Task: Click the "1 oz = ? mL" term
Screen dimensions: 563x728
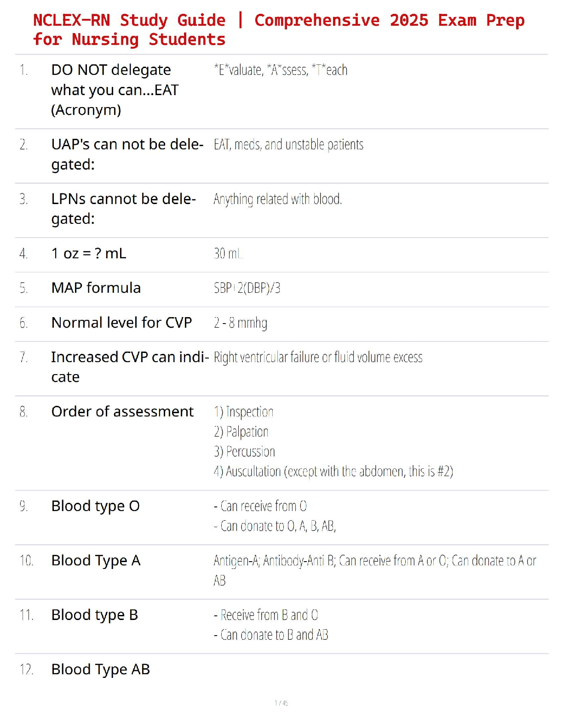Action: coord(89,253)
